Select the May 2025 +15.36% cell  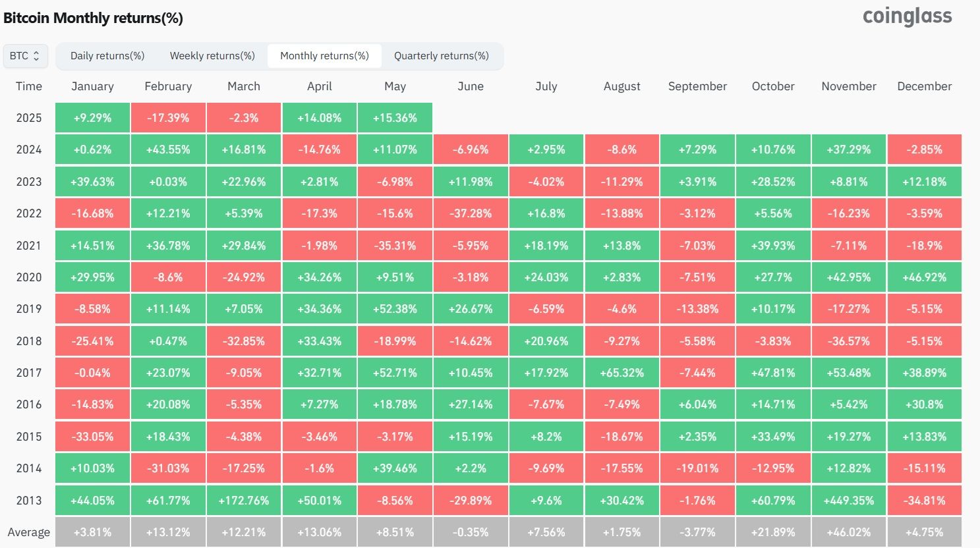(395, 118)
